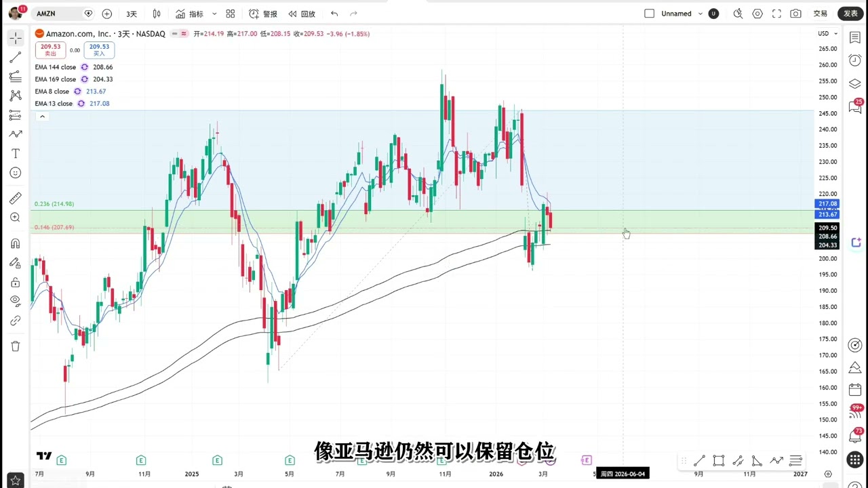Hide all drawings with eye icon

tap(15, 301)
